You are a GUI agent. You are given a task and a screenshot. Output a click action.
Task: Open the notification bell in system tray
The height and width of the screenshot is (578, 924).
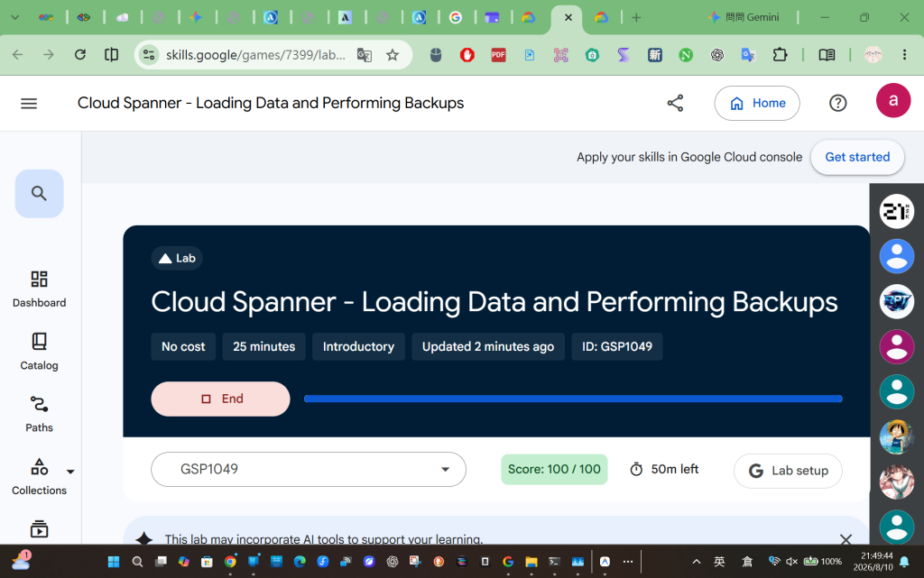coord(904,562)
